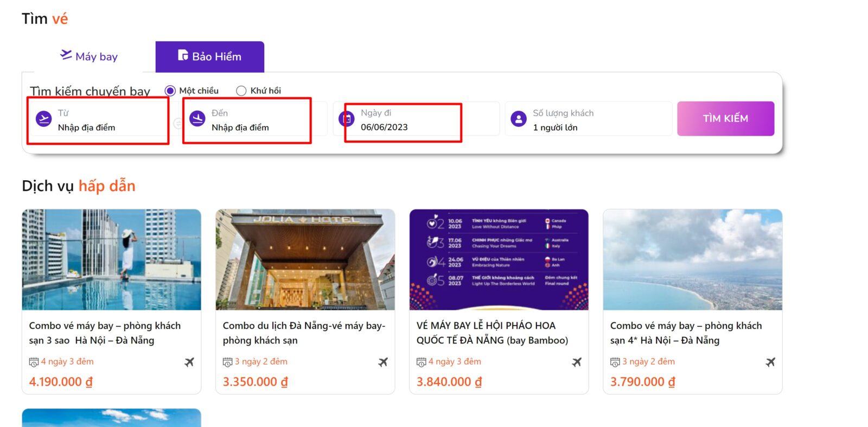Click plane icon on 3.790.000 đ card
868x427 pixels.
coord(770,362)
